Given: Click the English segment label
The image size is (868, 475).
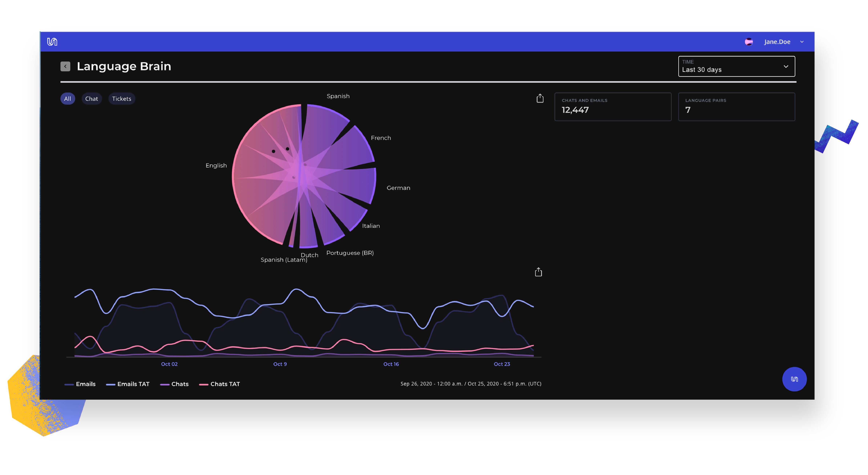Looking at the screenshot, I should pyautogui.click(x=216, y=165).
